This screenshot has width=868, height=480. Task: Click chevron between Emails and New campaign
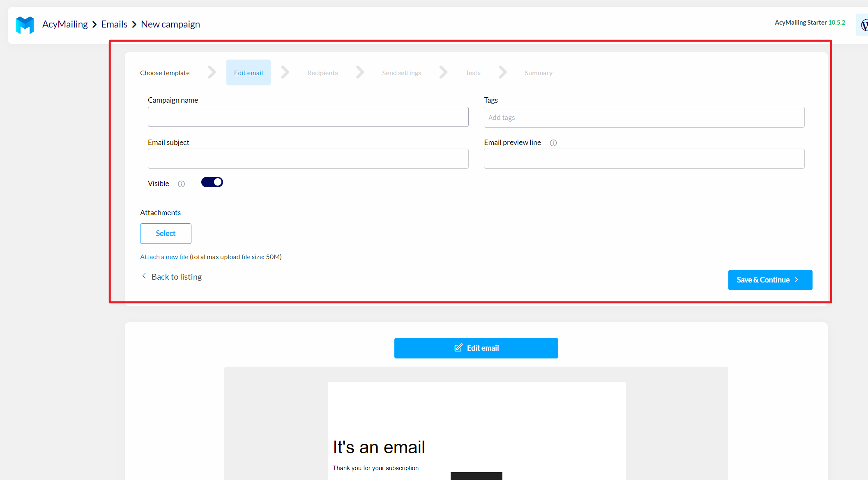134,25
